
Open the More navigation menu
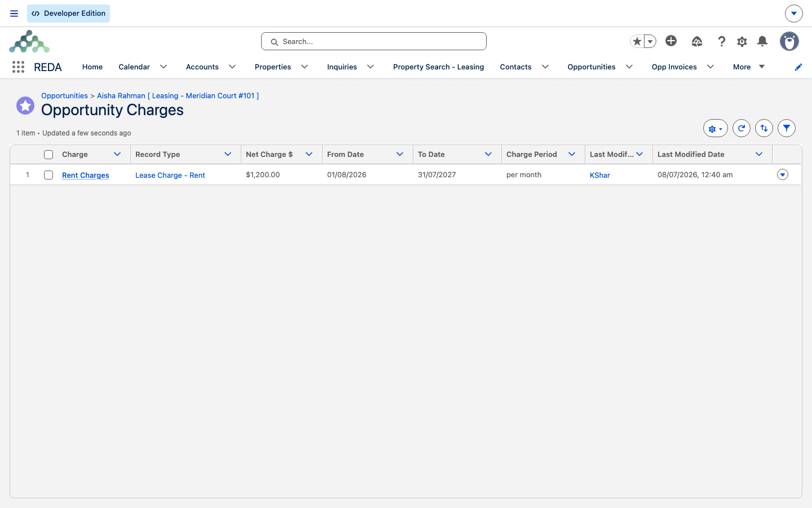(749, 67)
